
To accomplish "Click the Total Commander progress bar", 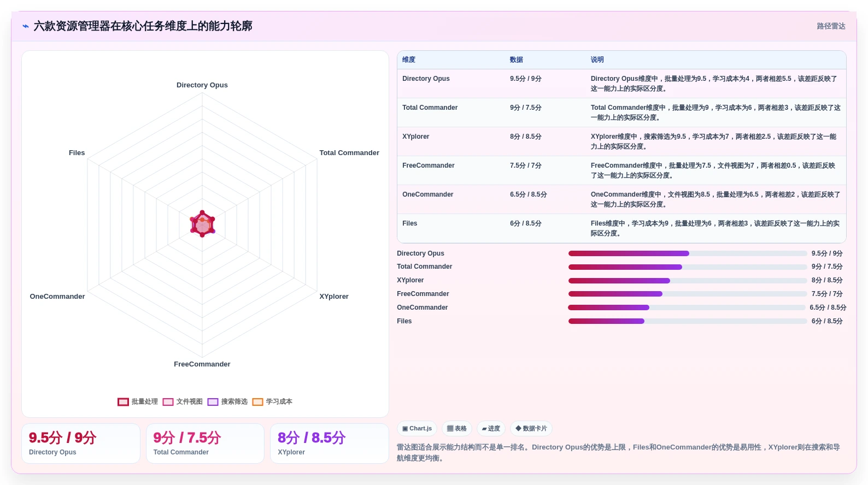I will click(x=688, y=267).
